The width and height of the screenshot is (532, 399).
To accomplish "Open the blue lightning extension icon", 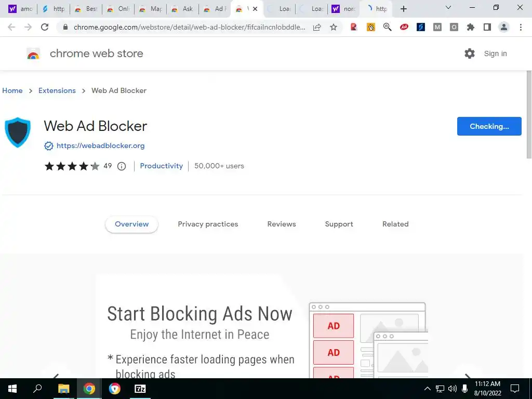I will [421, 27].
